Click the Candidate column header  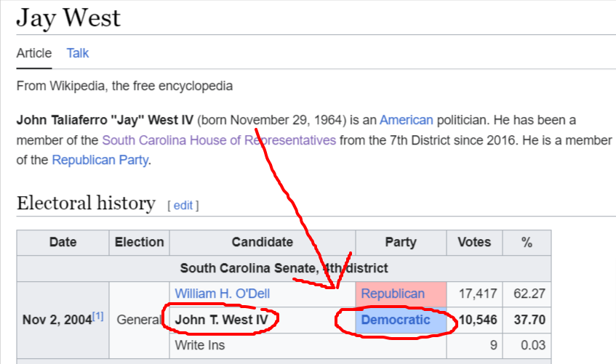[x=263, y=242]
